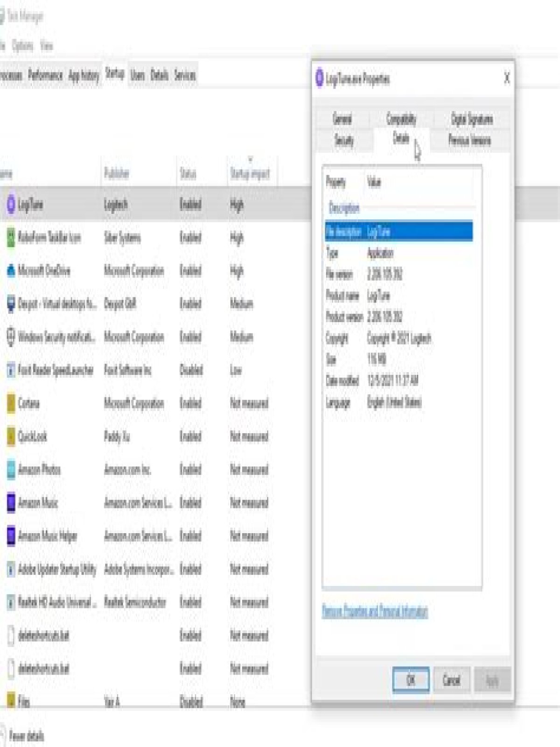The image size is (560, 747).
Task: Open the General tab in Properties dialog
Action: [x=342, y=119]
